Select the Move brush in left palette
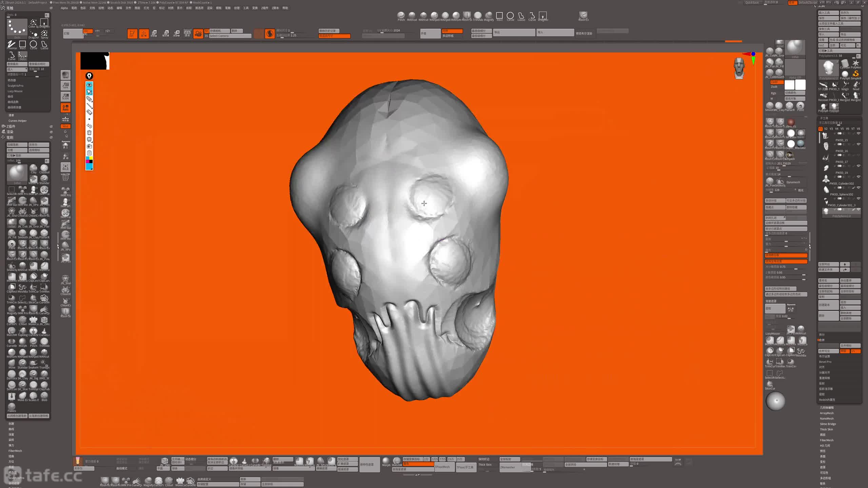Image resolution: width=868 pixels, height=488 pixels. (12, 364)
